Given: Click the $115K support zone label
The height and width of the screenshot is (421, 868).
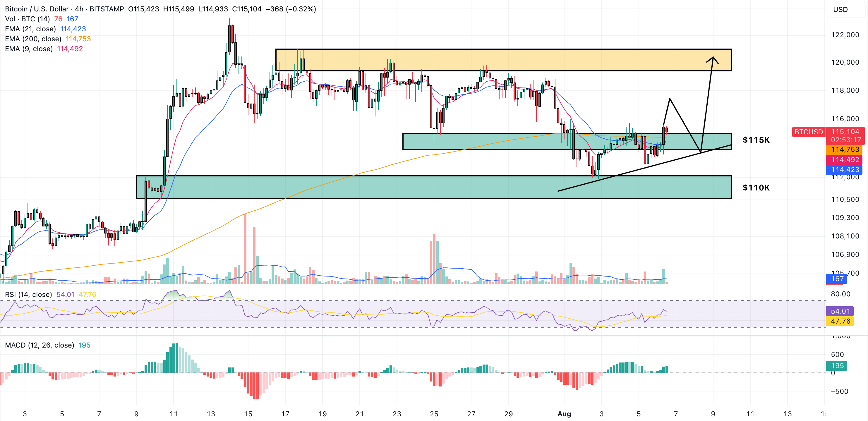Looking at the screenshot, I should 756,140.
